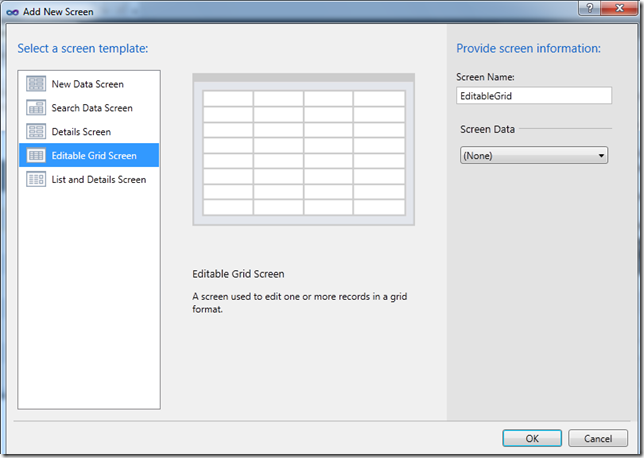Click the grid template preview thumbnail
This screenshot has height=458, width=644.
[x=304, y=150]
